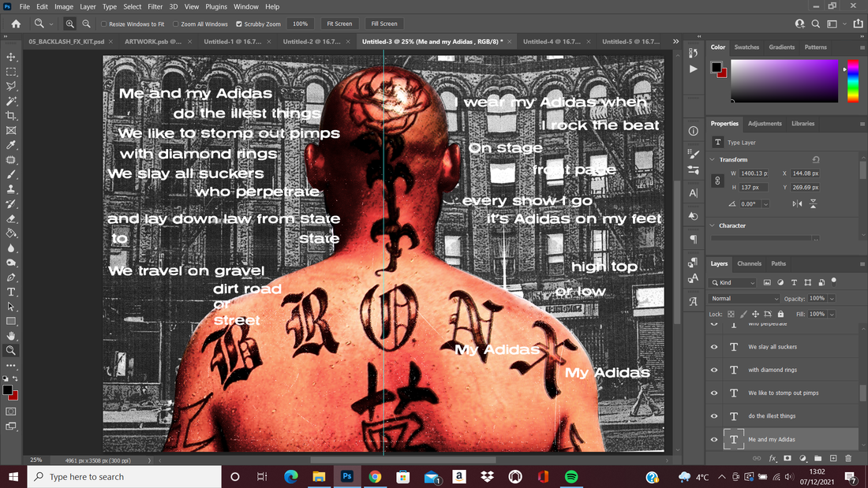
Task: Collapse the Transform section
Action: pyautogui.click(x=713, y=159)
